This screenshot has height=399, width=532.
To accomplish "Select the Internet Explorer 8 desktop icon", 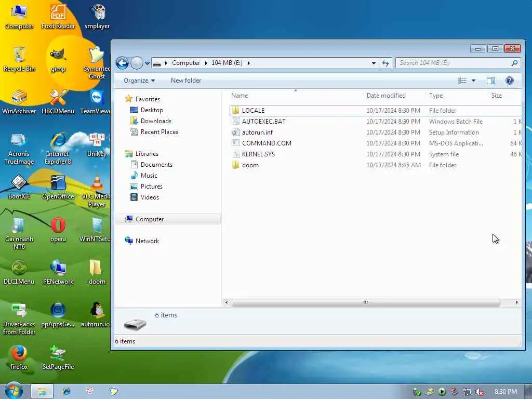I will click(x=58, y=149).
